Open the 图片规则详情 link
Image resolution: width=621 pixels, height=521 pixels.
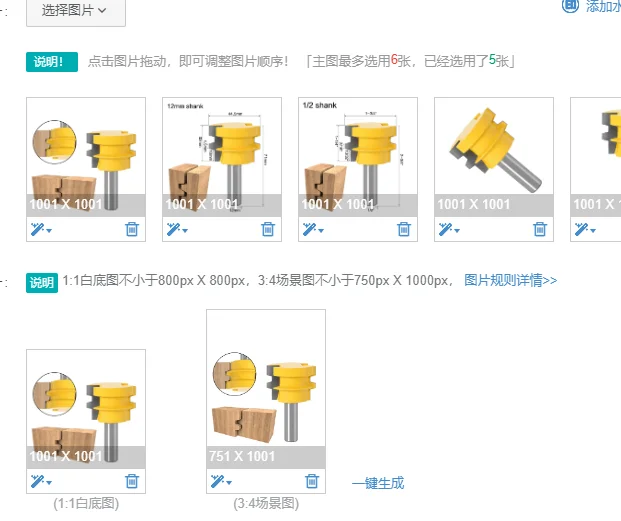point(511,280)
